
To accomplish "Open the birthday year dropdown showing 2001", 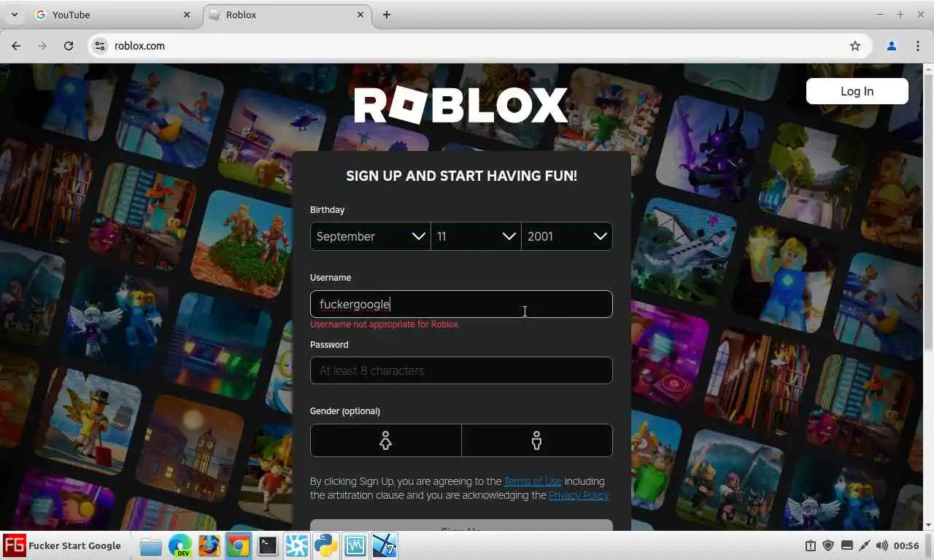I will [567, 236].
